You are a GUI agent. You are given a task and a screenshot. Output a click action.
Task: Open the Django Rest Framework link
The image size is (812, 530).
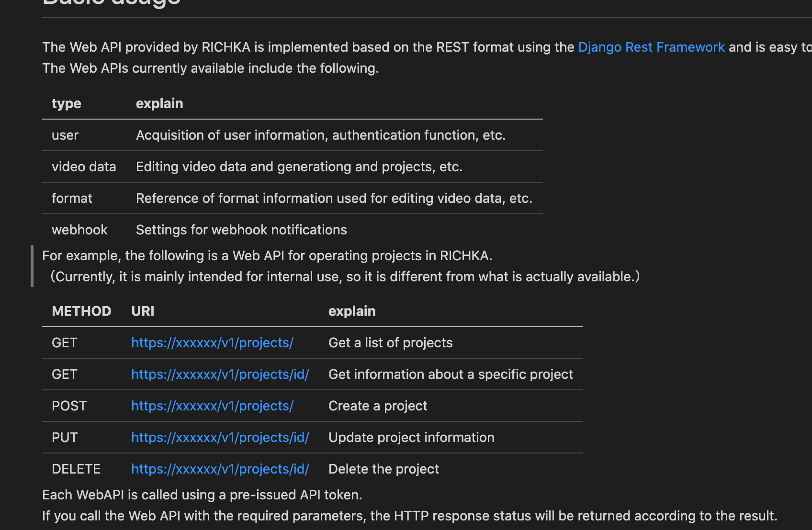651,47
